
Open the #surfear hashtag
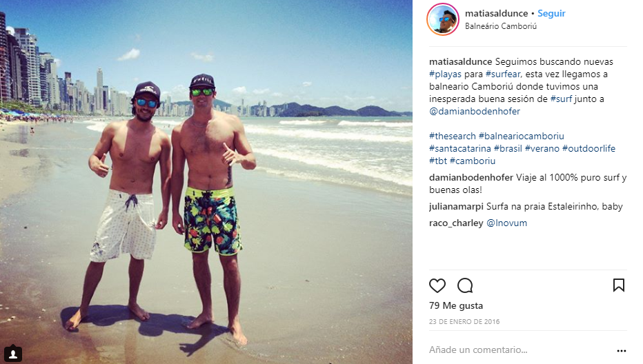(503, 74)
